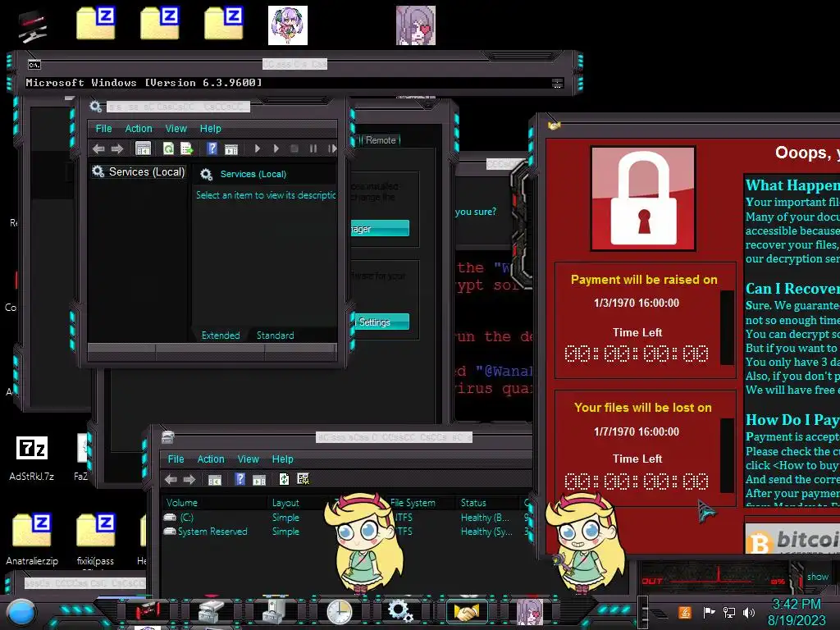840x630 pixels.
Task: Click the bitcoin accepted banner
Action: coord(792,538)
